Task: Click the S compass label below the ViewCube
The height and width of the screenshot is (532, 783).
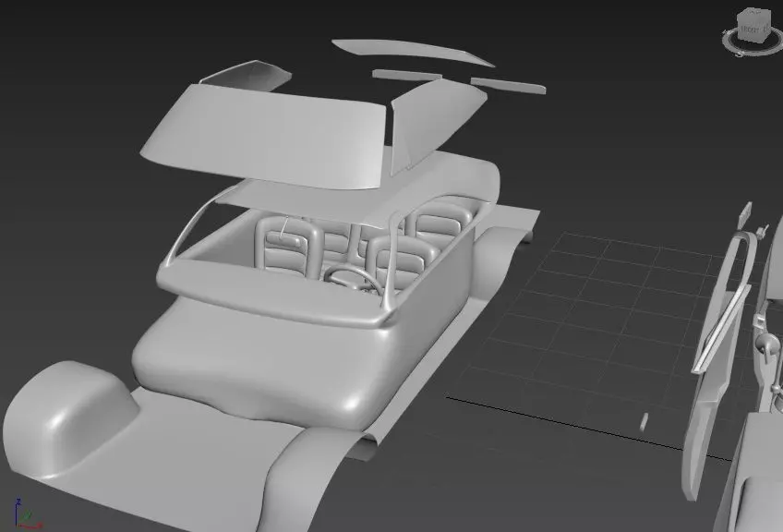Action: [740, 54]
